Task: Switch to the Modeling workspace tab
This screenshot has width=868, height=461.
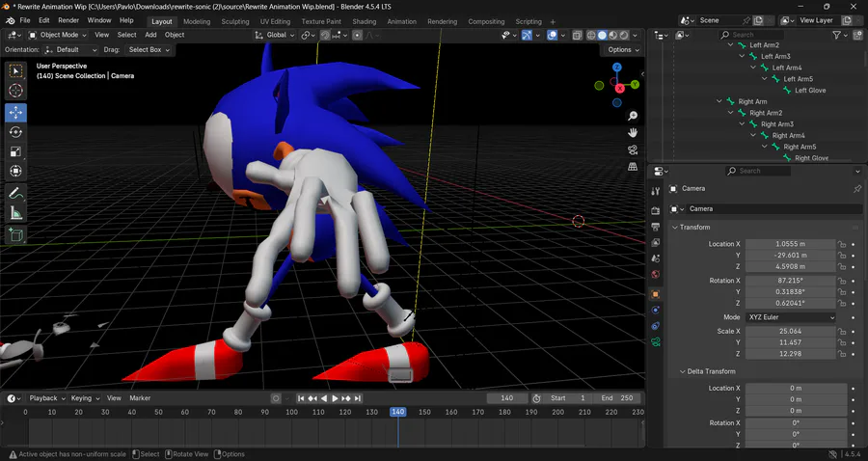Action: (197, 21)
